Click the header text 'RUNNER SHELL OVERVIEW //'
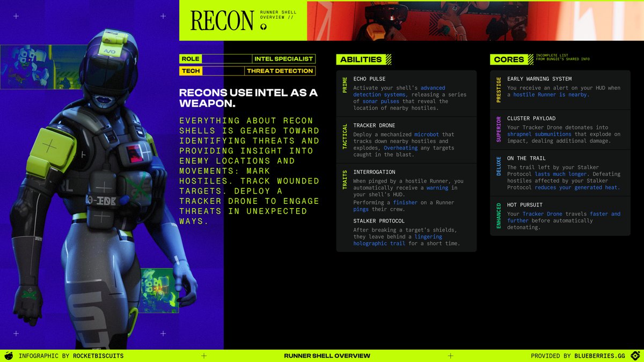The width and height of the screenshot is (644, 362). coord(278,14)
